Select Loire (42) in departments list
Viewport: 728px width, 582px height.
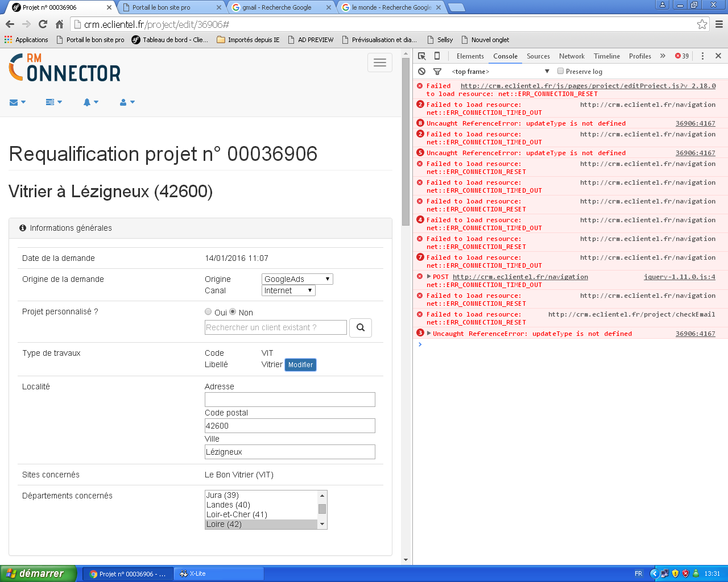point(261,524)
